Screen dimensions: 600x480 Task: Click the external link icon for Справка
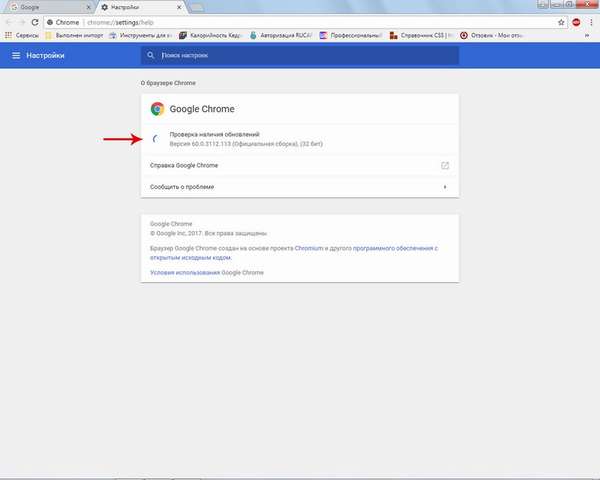pyautogui.click(x=445, y=165)
